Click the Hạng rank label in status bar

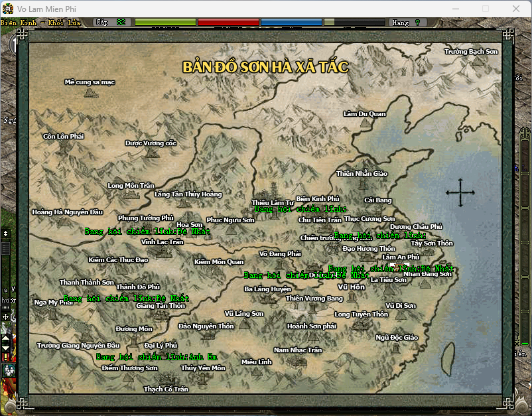point(401,22)
